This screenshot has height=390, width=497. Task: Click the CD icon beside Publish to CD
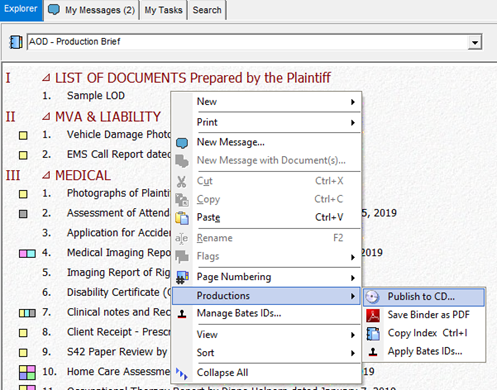click(373, 297)
